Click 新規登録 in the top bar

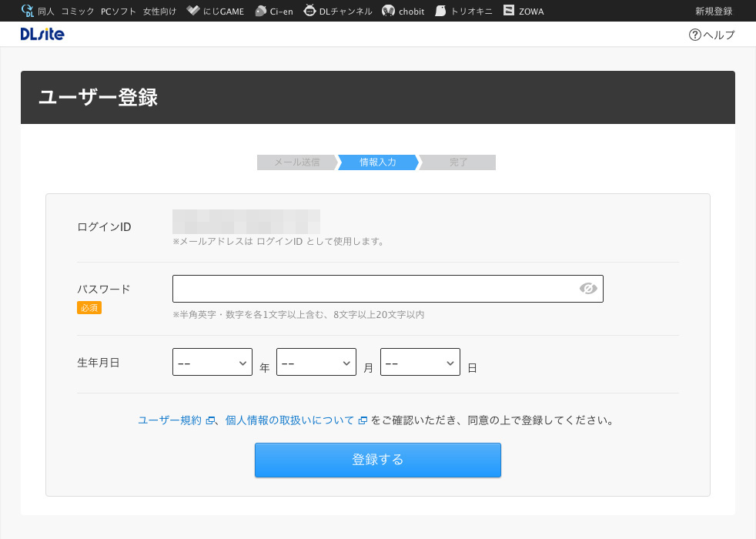pos(713,11)
